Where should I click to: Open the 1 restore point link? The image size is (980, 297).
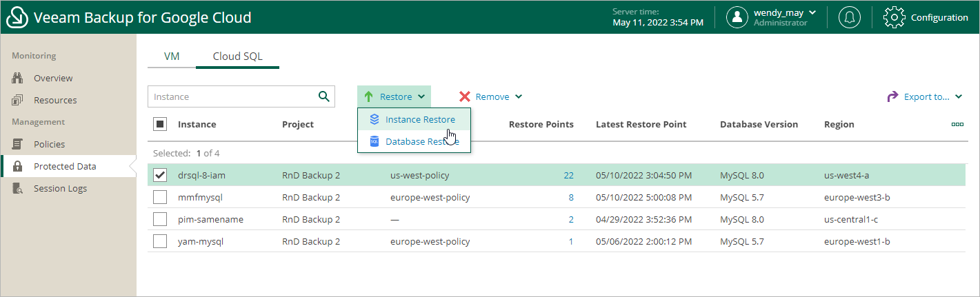tap(571, 241)
